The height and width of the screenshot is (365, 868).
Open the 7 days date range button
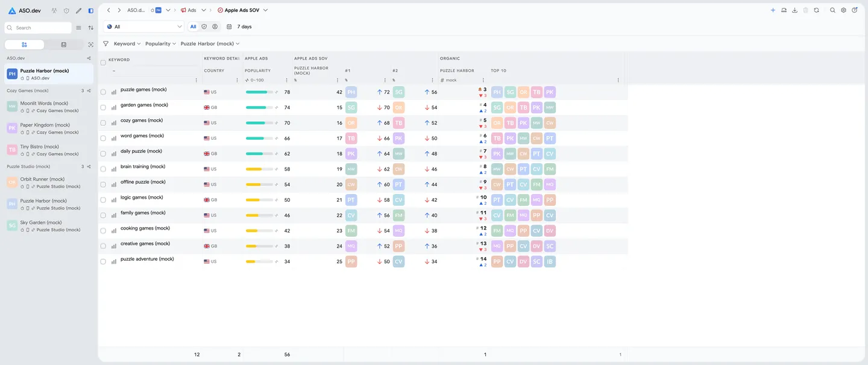[x=239, y=27]
